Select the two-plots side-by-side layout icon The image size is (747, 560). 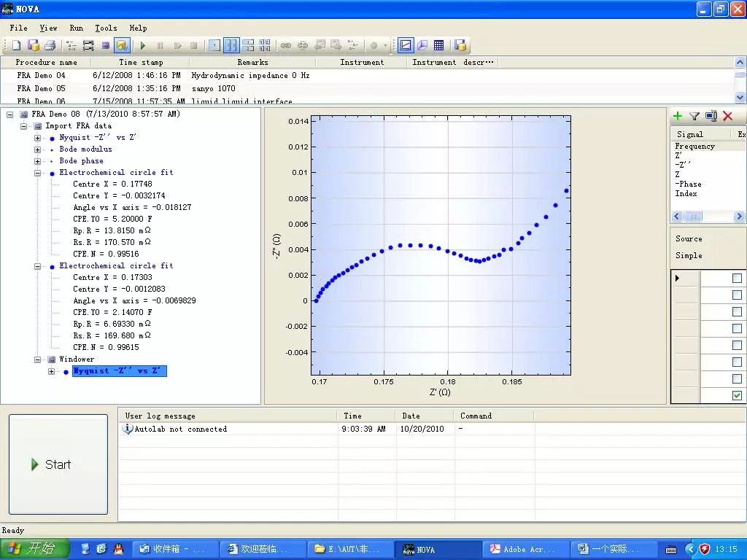(231, 45)
